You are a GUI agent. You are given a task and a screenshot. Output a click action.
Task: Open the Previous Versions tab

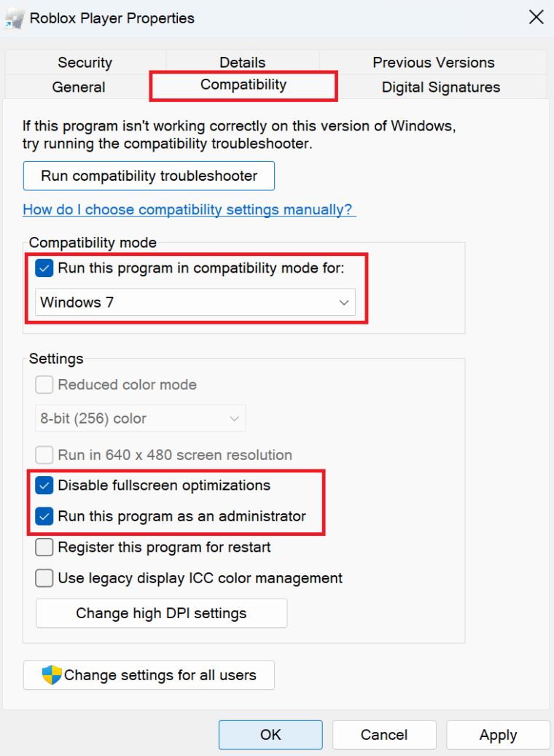pyautogui.click(x=433, y=63)
